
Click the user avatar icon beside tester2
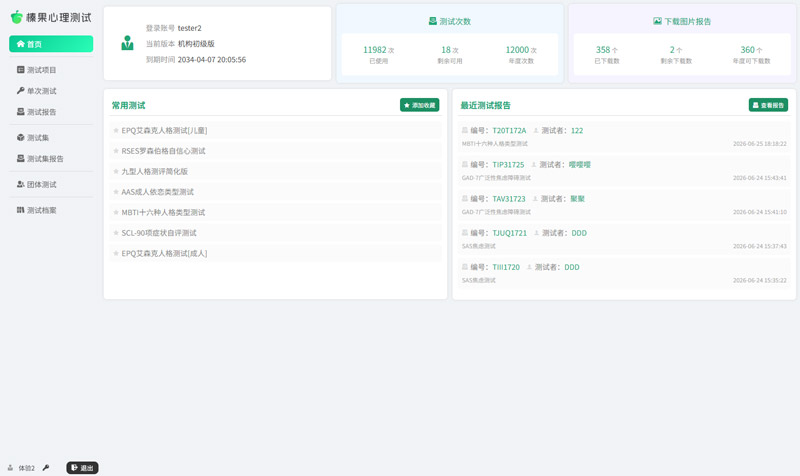[127, 43]
